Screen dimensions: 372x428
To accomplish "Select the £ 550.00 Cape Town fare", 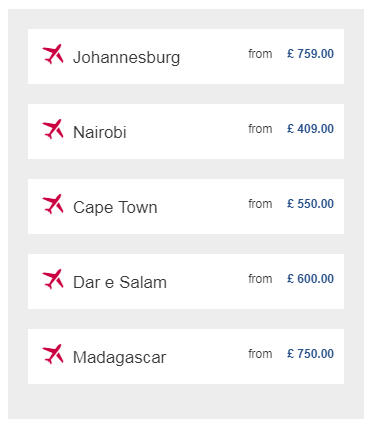I will 310,204.
